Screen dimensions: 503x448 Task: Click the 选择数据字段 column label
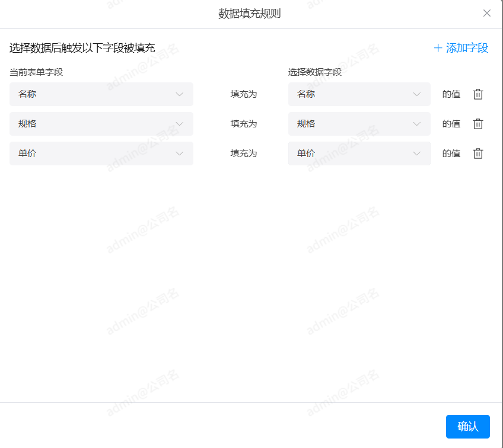point(315,72)
